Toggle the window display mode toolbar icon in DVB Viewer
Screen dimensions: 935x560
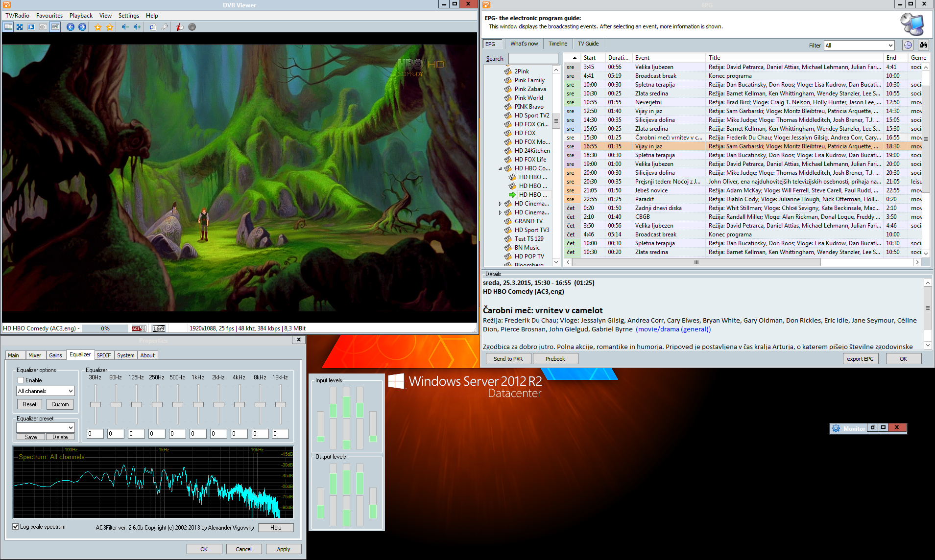click(x=8, y=27)
